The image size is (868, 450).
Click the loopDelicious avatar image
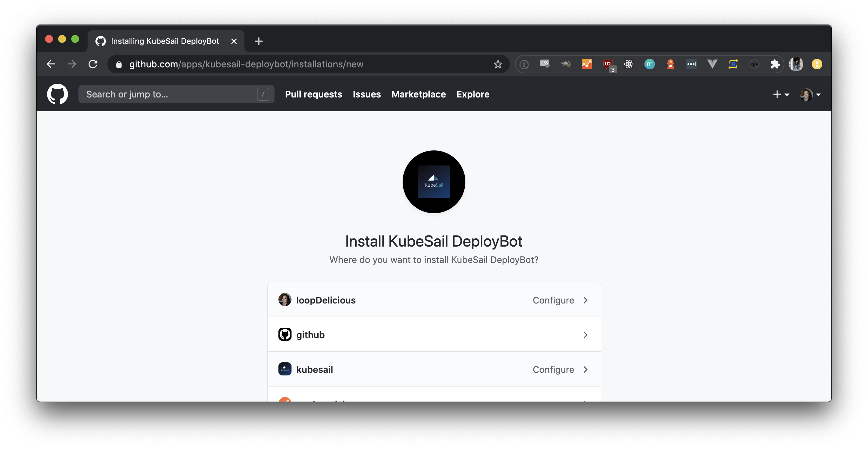coord(285,300)
